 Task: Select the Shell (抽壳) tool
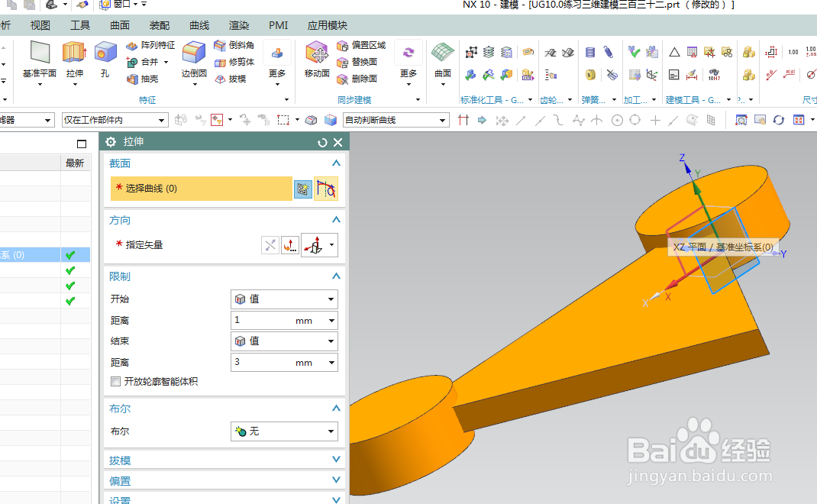tap(143, 79)
